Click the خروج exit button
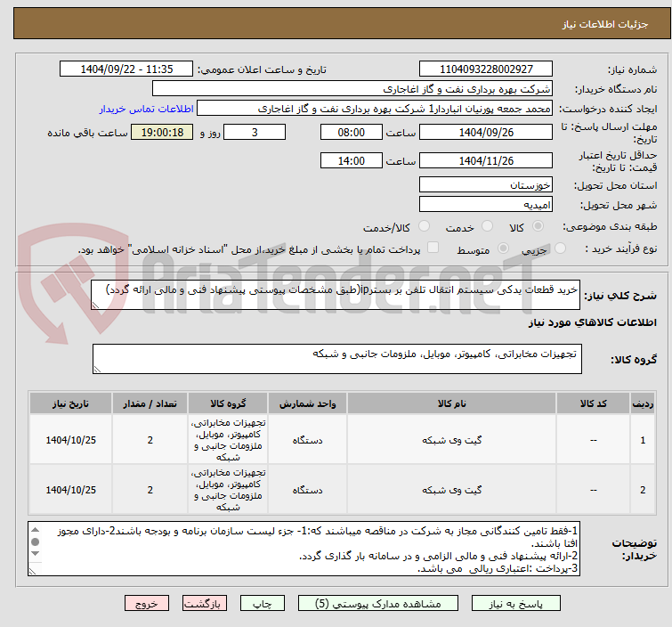 (147, 604)
